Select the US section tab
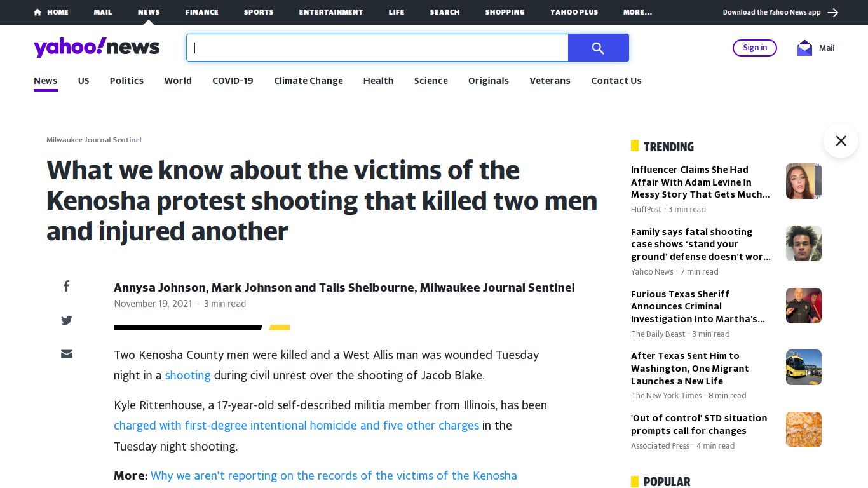 [x=84, y=81]
